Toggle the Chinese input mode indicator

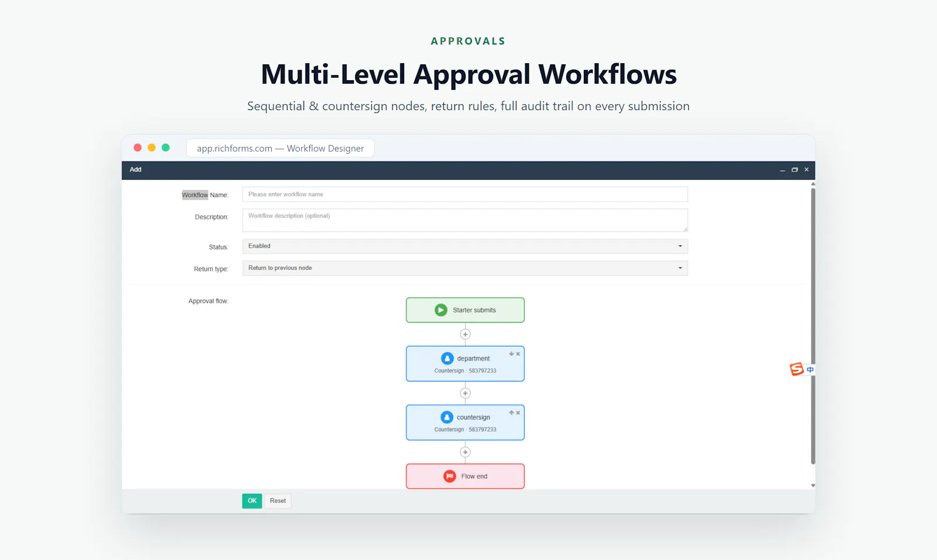coord(810,369)
